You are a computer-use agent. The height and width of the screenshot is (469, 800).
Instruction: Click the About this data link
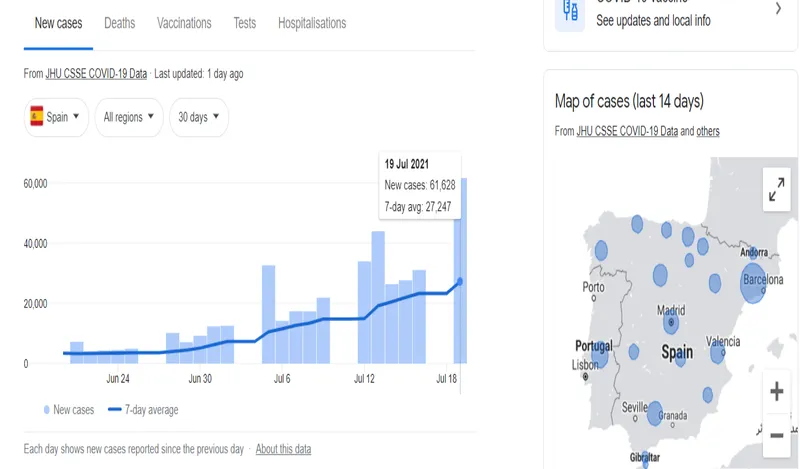pyautogui.click(x=283, y=449)
